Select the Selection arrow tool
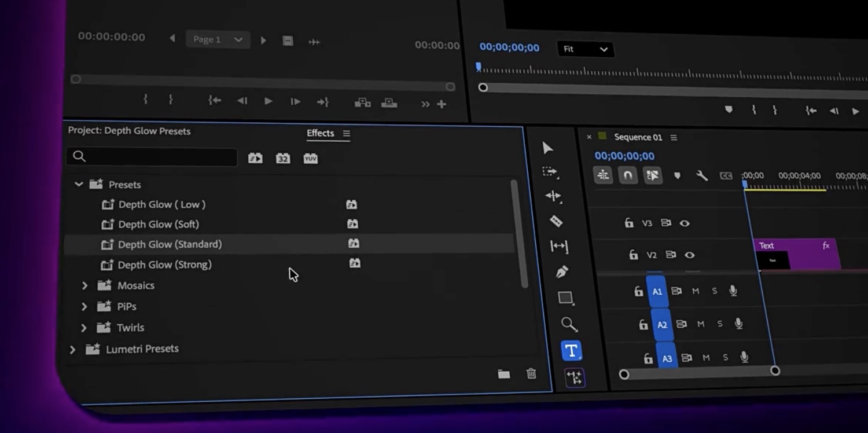Screen dimensions: 868x433 [x=547, y=148]
